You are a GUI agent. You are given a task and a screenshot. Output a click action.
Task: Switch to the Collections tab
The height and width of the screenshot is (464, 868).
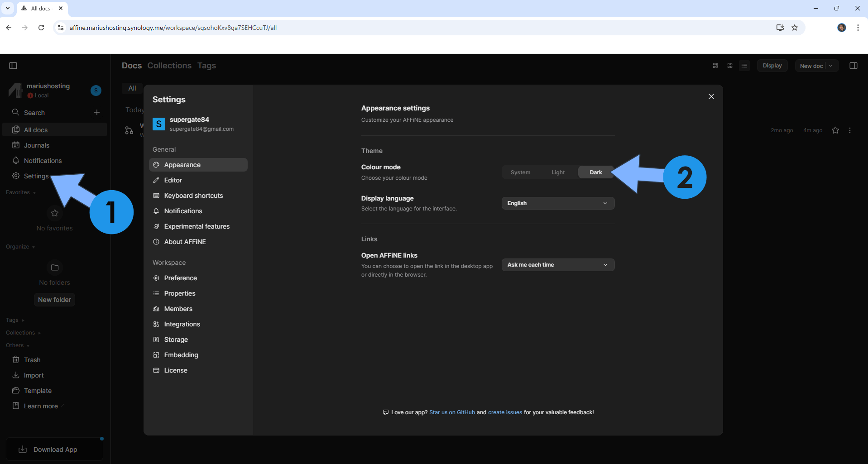click(169, 66)
